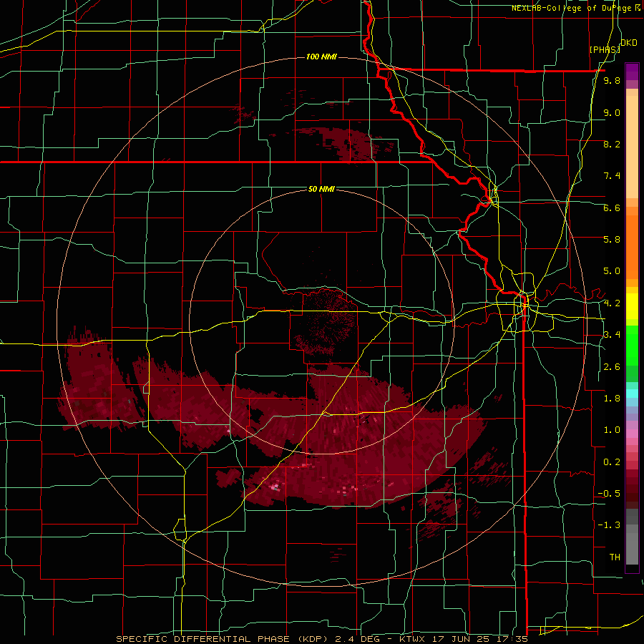The height and width of the screenshot is (644, 644).
Task: Click the -1.3 scale value
Action: point(609,525)
